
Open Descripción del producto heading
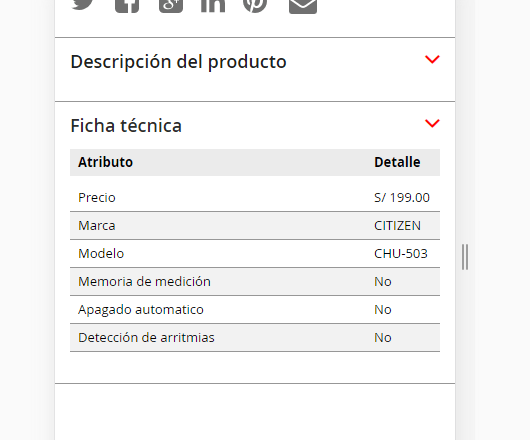[x=178, y=62]
